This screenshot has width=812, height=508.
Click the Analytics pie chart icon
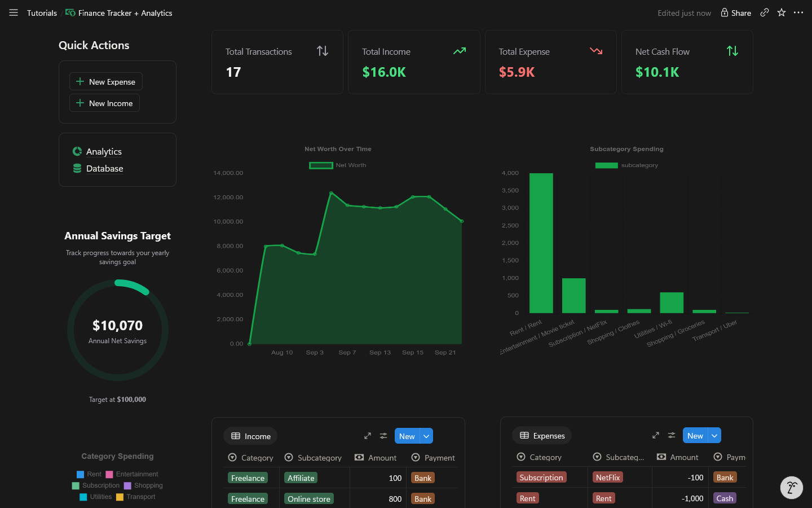tap(77, 151)
